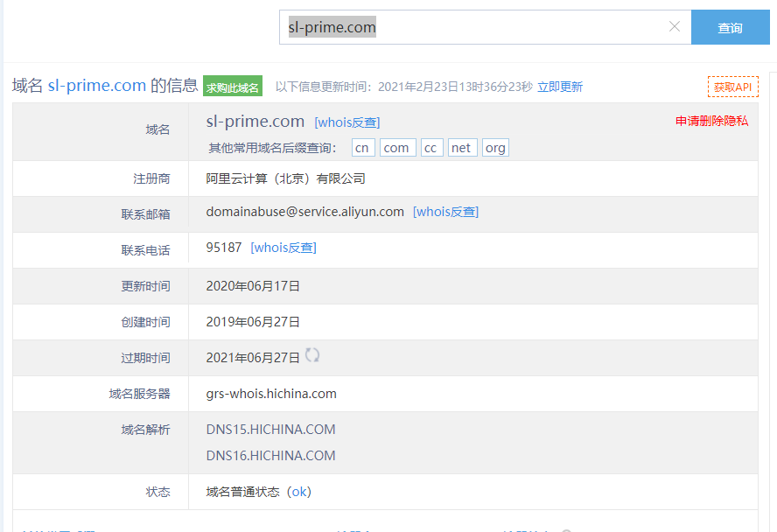
Task: Click the refresh icon beside expiry date
Action: point(312,355)
